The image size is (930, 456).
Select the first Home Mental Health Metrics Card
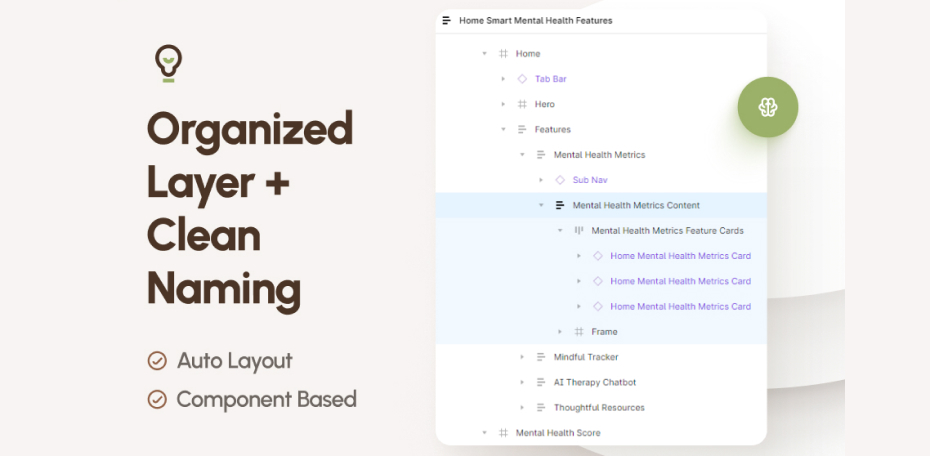[x=680, y=256]
